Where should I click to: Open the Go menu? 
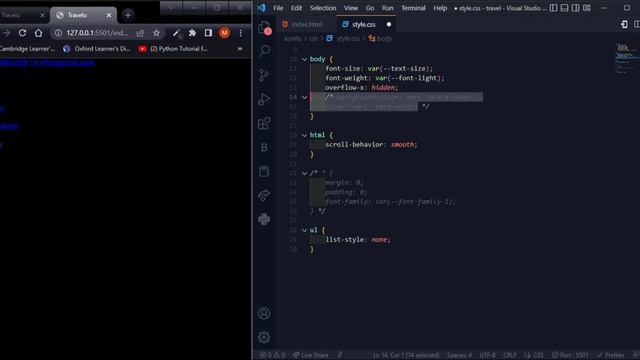tap(370, 8)
